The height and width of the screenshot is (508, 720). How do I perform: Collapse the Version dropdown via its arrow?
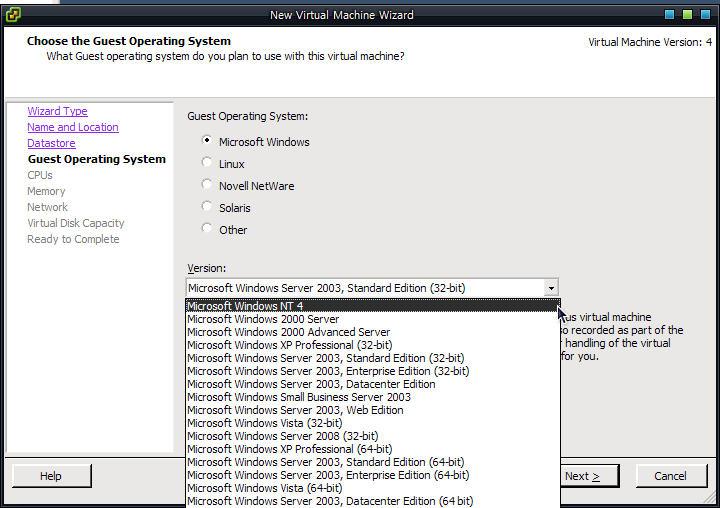pyautogui.click(x=551, y=288)
